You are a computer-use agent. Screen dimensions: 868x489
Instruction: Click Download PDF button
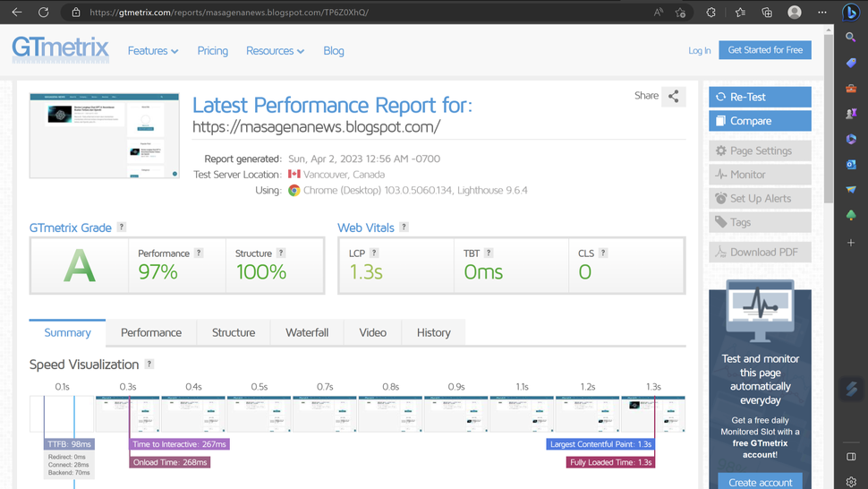point(760,252)
